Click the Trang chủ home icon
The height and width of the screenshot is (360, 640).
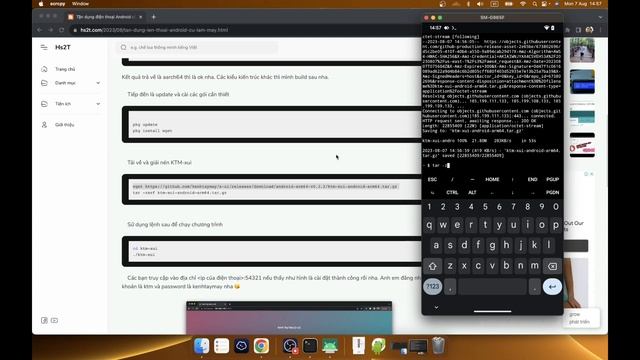(x=44, y=69)
